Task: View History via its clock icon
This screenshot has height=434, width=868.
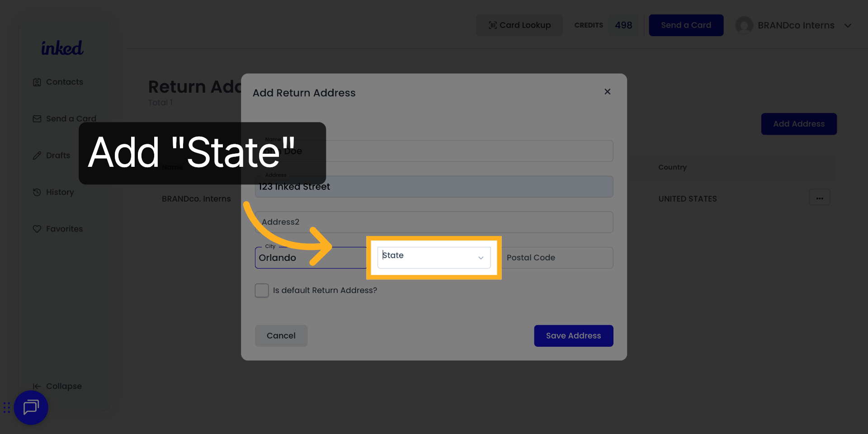Action: [x=37, y=192]
